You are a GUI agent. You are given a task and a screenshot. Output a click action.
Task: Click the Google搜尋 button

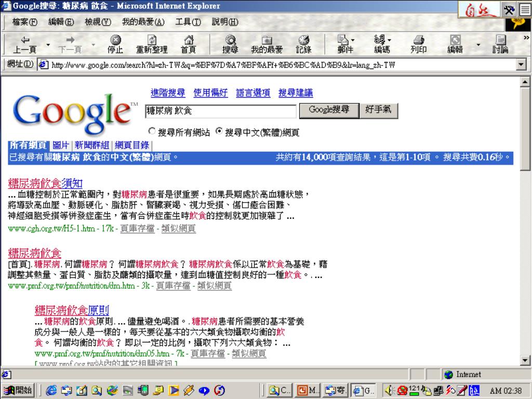pyautogui.click(x=329, y=110)
